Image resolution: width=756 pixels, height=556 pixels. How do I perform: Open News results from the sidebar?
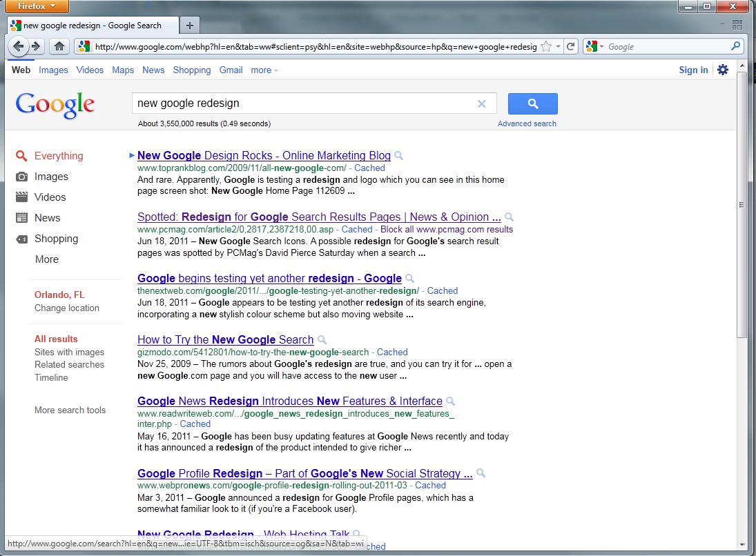(47, 218)
